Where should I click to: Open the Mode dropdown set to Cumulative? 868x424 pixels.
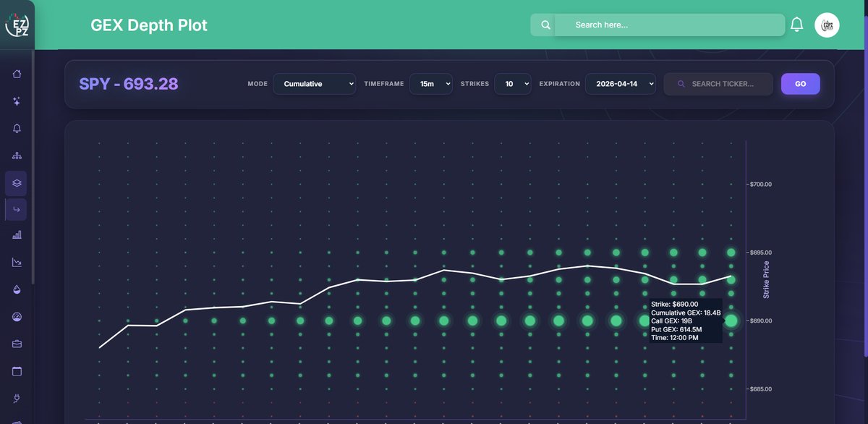[x=314, y=84]
